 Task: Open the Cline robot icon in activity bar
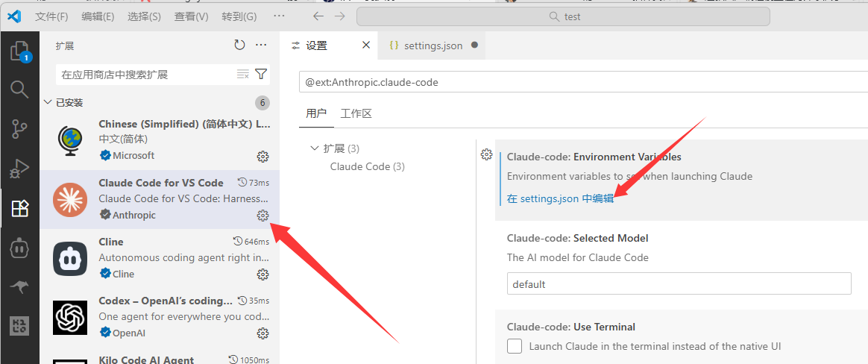(20, 249)
